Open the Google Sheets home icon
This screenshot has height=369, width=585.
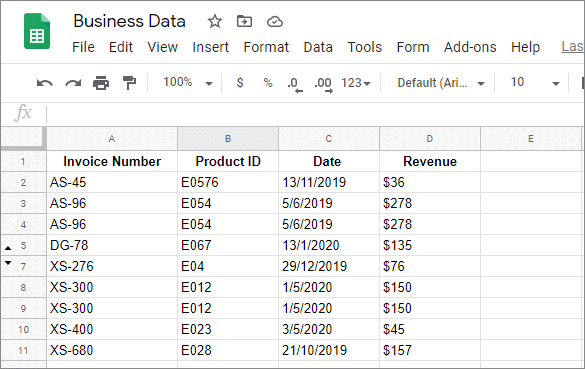point(37,31)
